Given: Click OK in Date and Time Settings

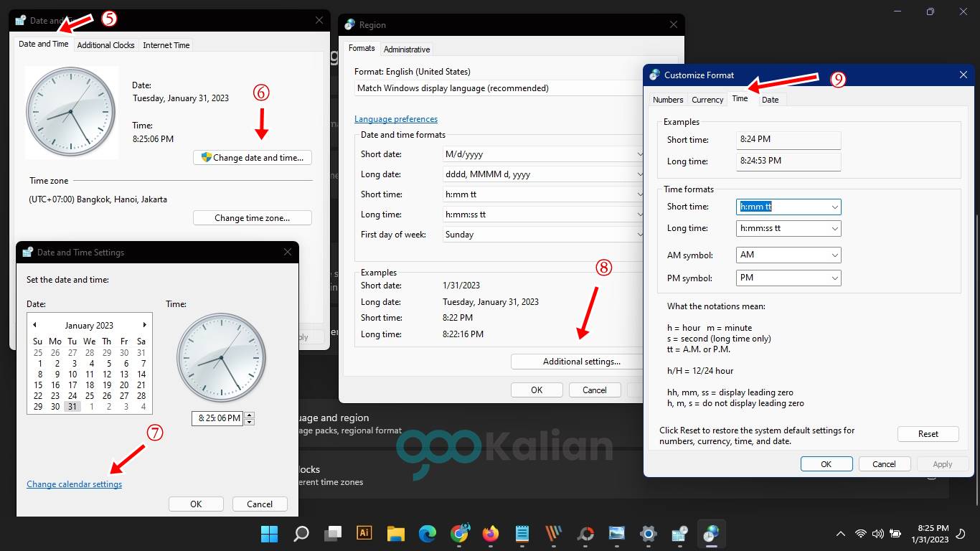Looking at the screenshot, I should coord(196,504).
